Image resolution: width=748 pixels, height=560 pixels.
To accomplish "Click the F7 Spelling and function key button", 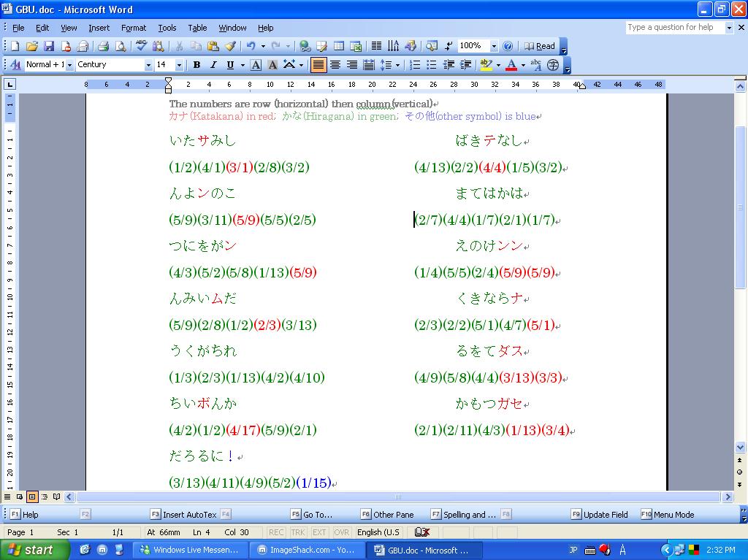I will click(x=463, y=514).
